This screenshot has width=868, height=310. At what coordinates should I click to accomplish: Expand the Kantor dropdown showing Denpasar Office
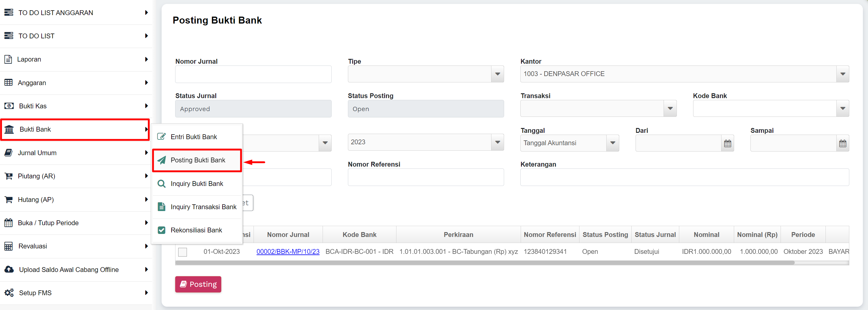[x=842, y=74]
